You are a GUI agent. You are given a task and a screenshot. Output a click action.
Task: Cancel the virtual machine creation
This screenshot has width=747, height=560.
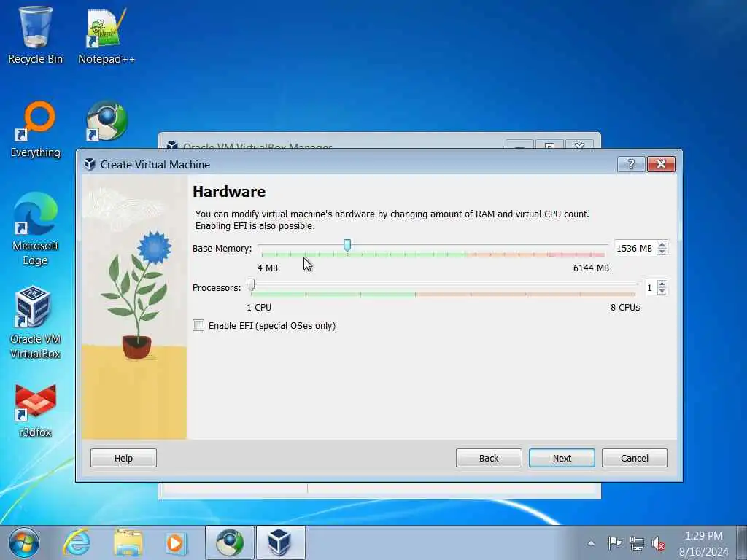[x=635, y=458]
